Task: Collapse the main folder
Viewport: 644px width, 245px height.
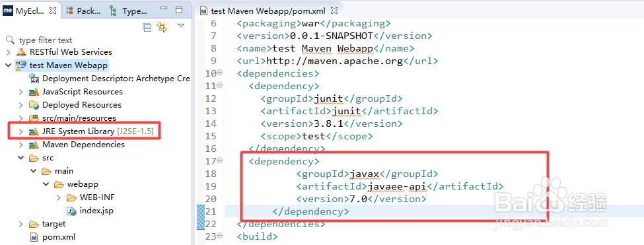Action: click(34, 171)
